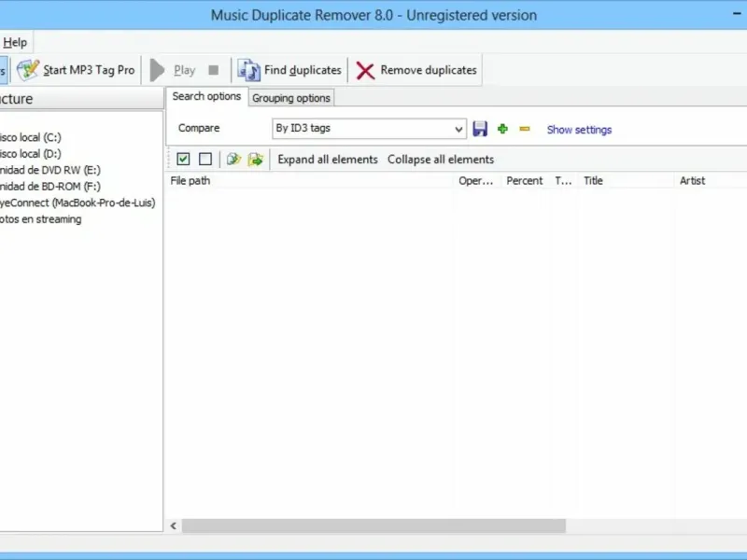Click the T... column header
Screen dimensions: 747x560
563,181
